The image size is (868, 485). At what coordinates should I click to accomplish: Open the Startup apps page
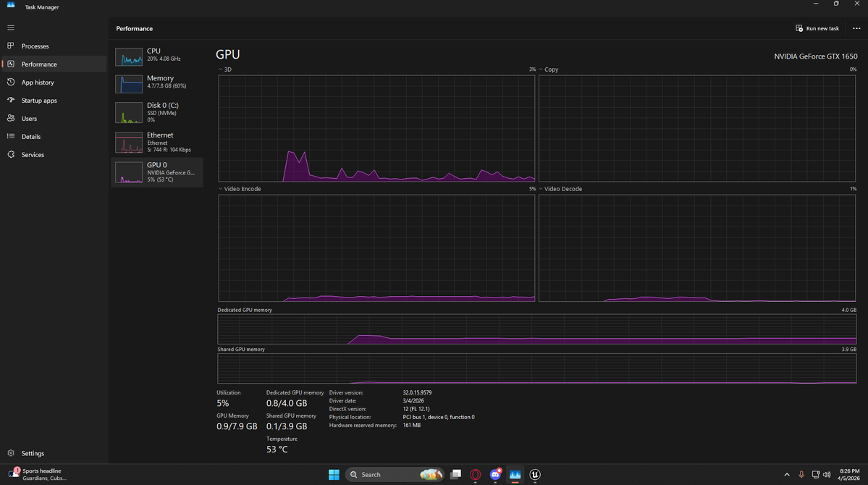(54, 100)
